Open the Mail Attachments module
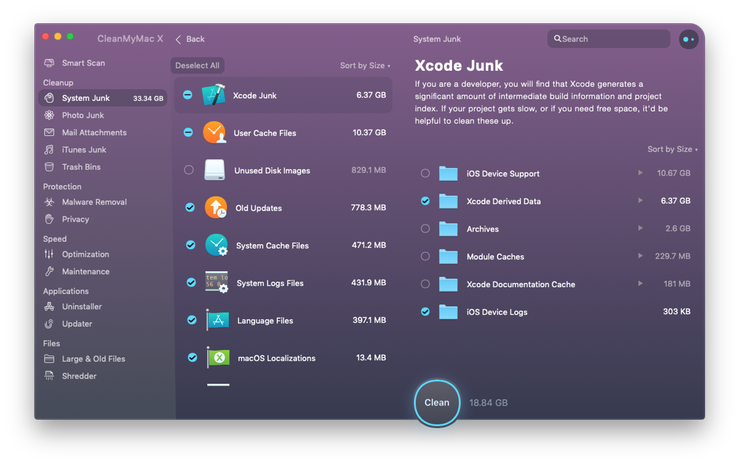The width and height of the screenshot is (740, 465). click(x=102, y=133)
